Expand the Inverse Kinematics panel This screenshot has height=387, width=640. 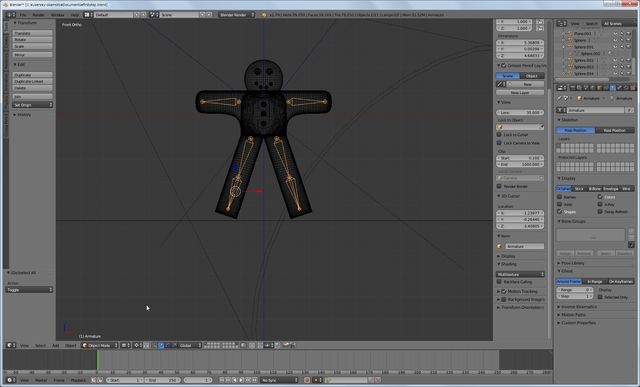click(x=579, y=307)
